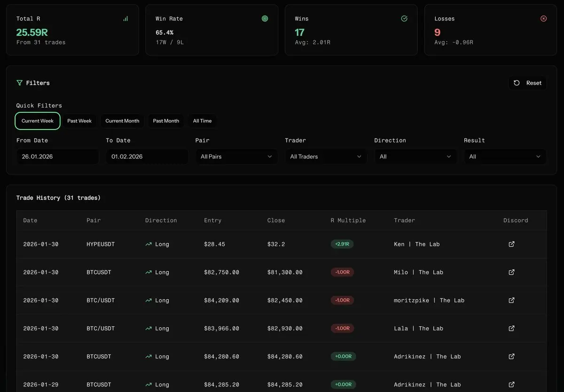Click the HYPEUSDT pair cell
The image size is (564, 392).
click(101, 244)
